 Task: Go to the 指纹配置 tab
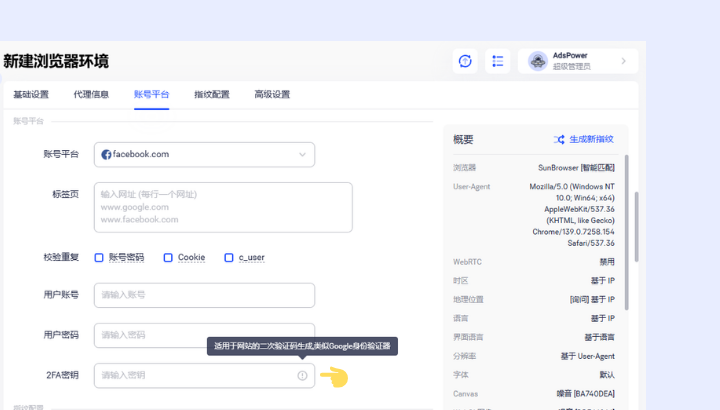click(212, 95)
